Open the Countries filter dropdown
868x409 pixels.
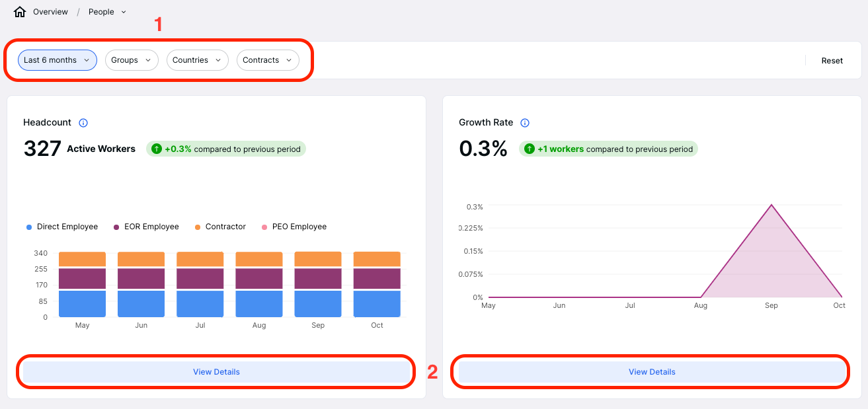(x=197, y=59)
